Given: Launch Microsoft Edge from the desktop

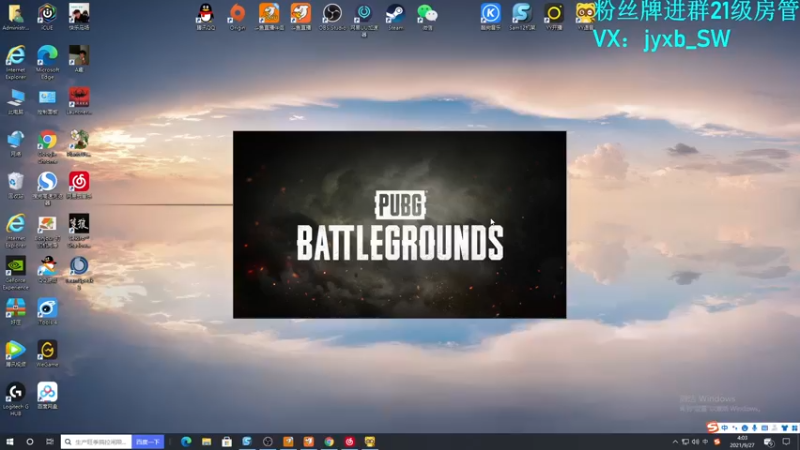Looking at the screenshot, I should point(47,62).
